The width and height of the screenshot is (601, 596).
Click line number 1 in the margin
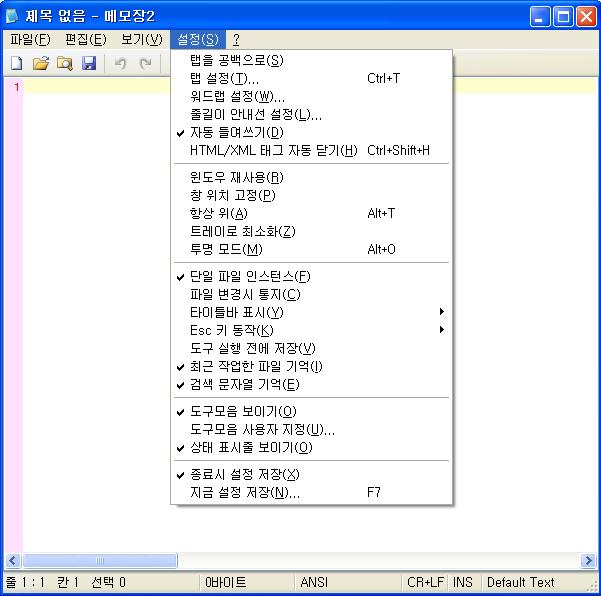[x=17, y=87]
